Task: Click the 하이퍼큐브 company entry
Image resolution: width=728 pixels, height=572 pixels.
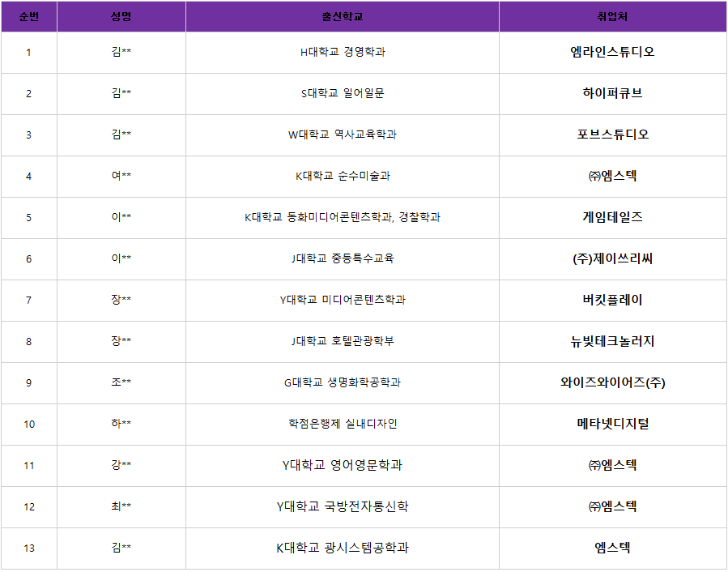Action: [x=612, y=93]
